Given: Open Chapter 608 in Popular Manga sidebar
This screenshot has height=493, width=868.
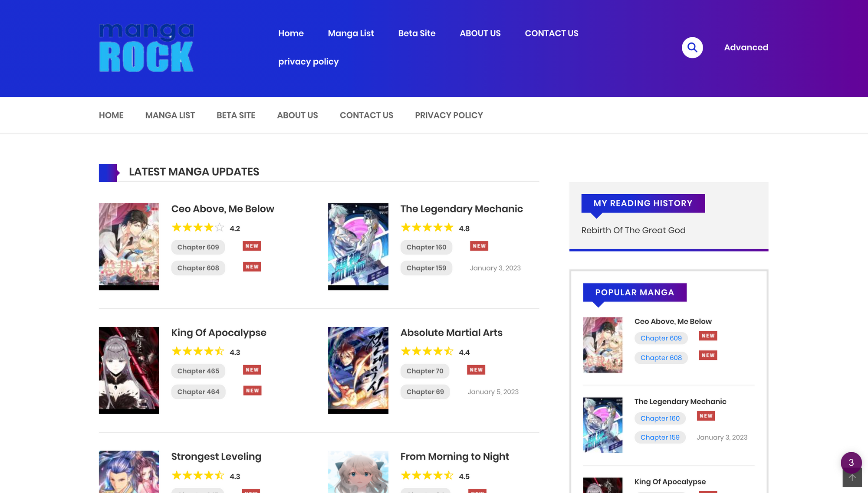Looking at the screenshot, I should [661, 358].
